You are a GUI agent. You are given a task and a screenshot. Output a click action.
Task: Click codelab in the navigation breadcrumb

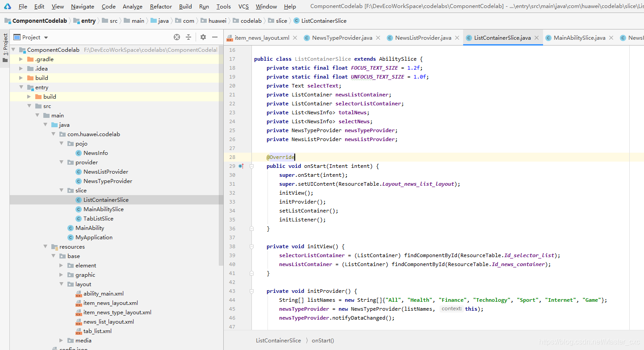(x=251, y=21)
